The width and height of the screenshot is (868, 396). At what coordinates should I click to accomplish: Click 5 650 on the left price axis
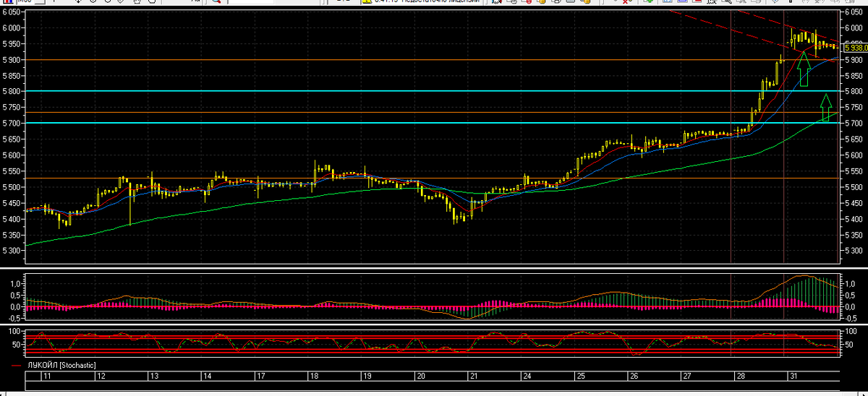(x=12, y=139)
